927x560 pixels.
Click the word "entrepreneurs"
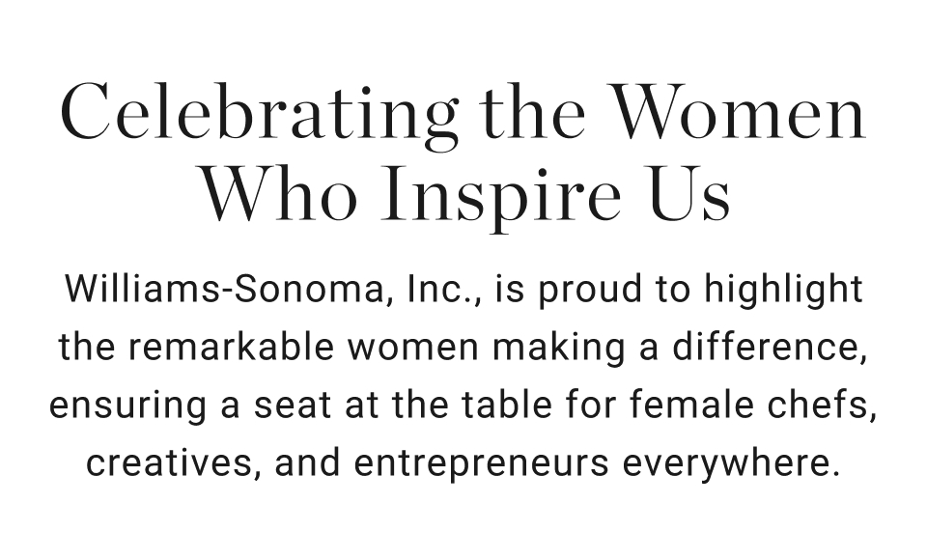(481, 464)
